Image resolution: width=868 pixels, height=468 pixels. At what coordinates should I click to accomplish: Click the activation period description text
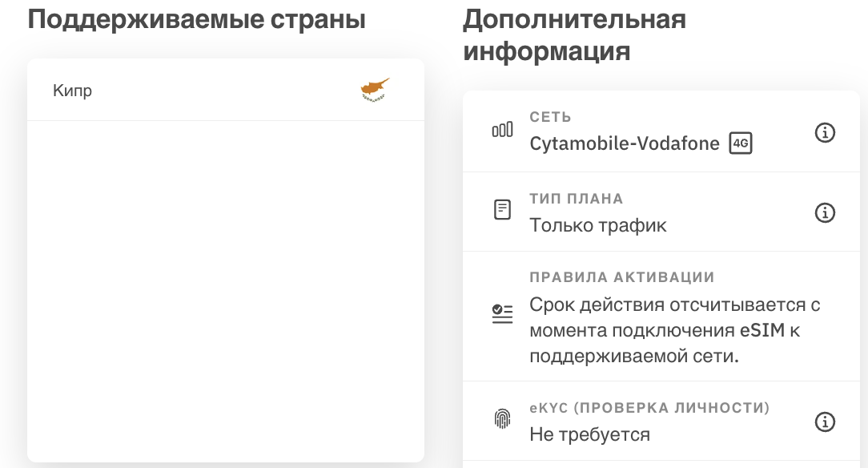[675, 330]
